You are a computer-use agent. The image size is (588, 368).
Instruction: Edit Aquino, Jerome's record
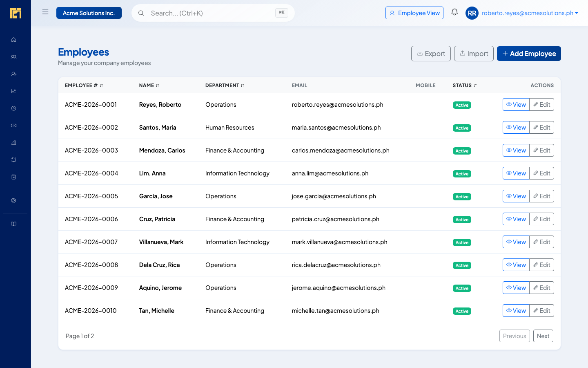point(542,288)
